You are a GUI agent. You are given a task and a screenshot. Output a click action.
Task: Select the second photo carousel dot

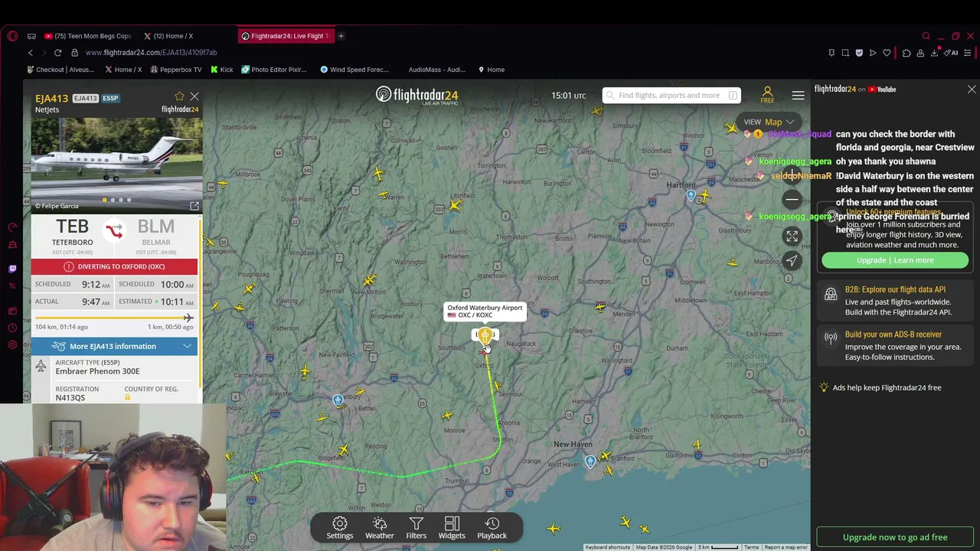[x=113, y=201]
